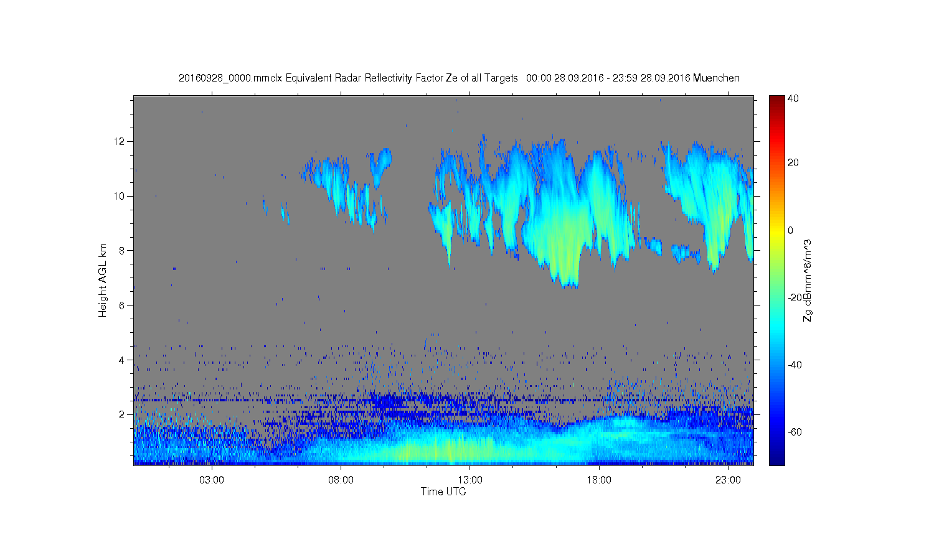Click the '08:00' time tick label
This screenshot has height=560, width=934.
coord(341,480)
